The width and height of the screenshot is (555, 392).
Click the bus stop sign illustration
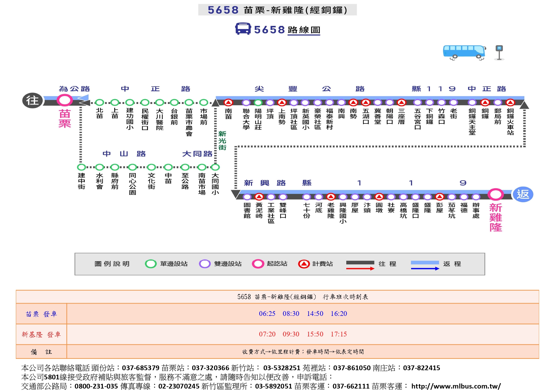pyautogui.click(x=499, y=52)
